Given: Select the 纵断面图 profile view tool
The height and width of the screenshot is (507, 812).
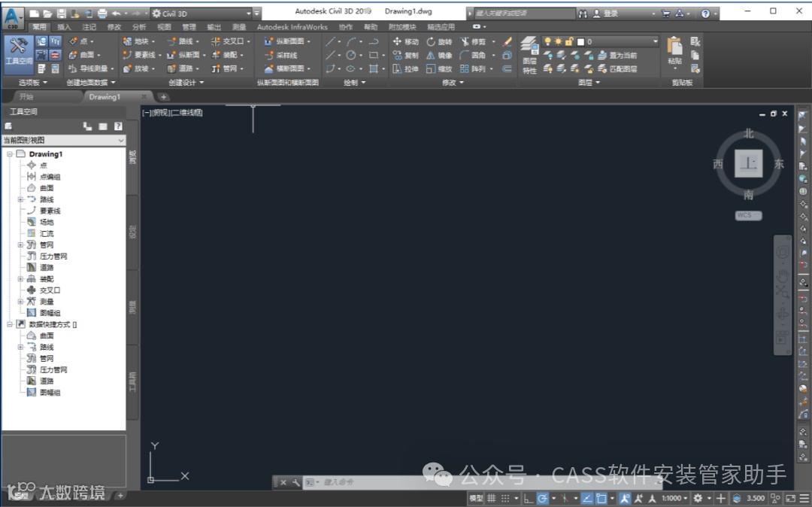Looking at the screenshot, I should tap(287, 41).
